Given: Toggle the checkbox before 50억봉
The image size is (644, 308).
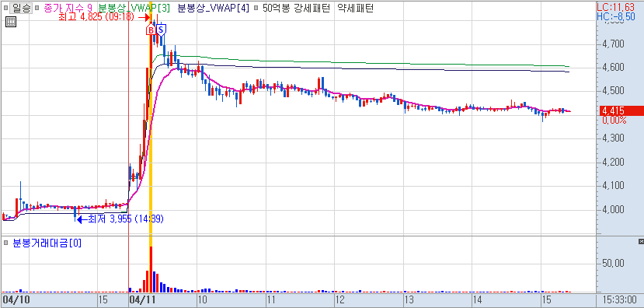Looking at the screenshot, I should [x=256, y=8].
